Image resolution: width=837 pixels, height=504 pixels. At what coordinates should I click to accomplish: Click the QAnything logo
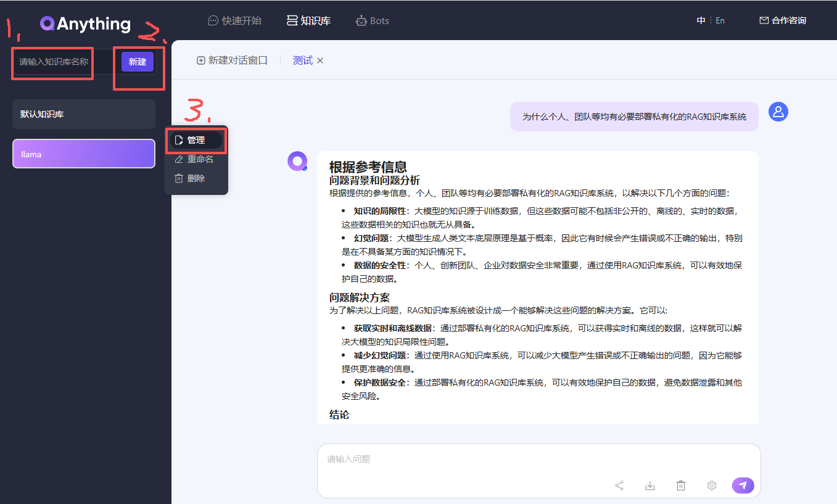(x=85, y=23)
